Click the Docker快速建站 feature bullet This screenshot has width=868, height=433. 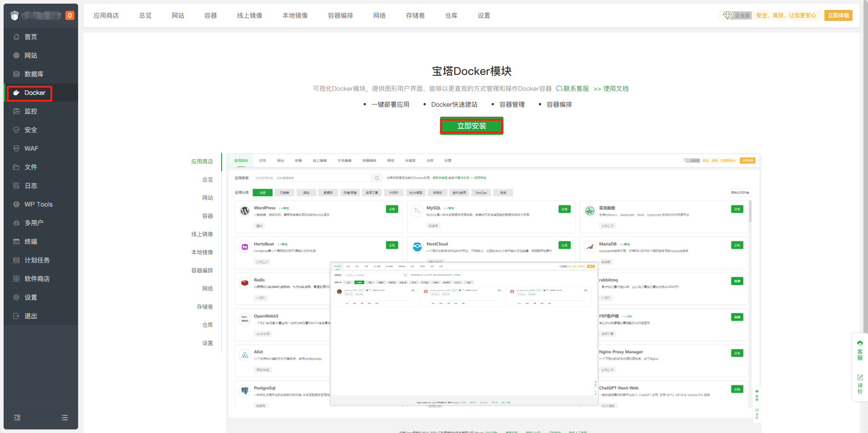454,104
